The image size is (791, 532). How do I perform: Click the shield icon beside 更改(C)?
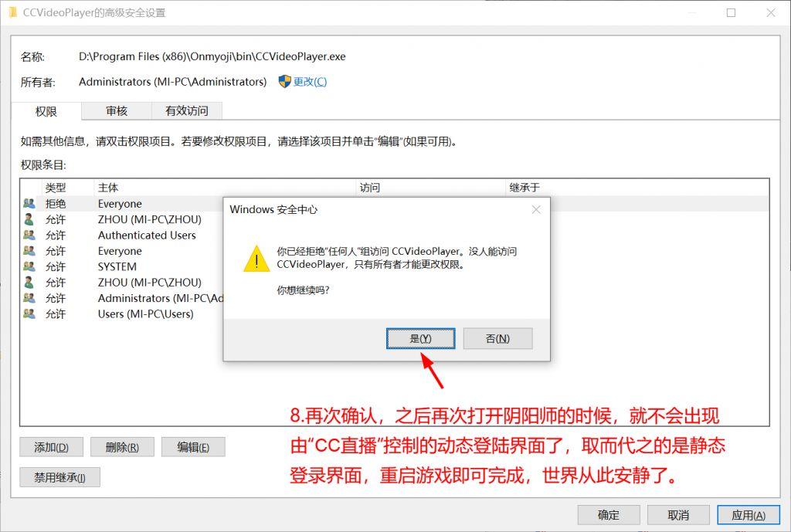click(x=284, y=81)
